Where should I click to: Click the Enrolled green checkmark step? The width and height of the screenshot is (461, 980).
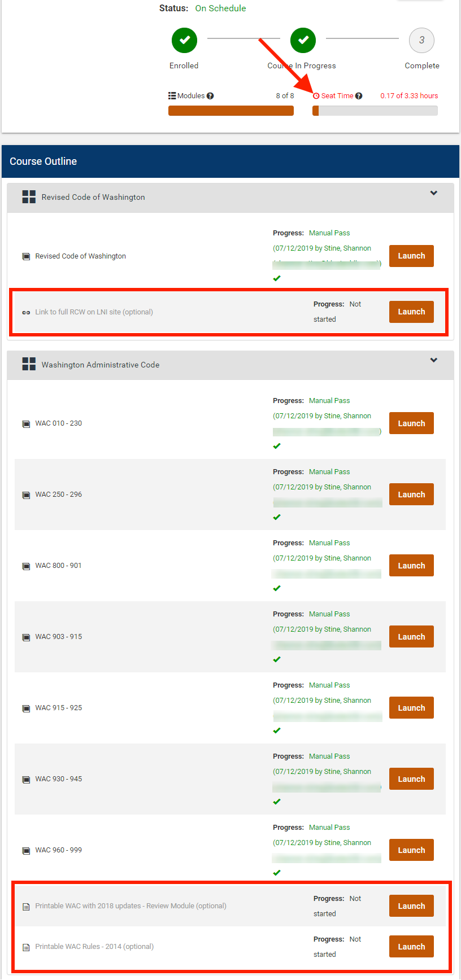(x=184, y=40)
